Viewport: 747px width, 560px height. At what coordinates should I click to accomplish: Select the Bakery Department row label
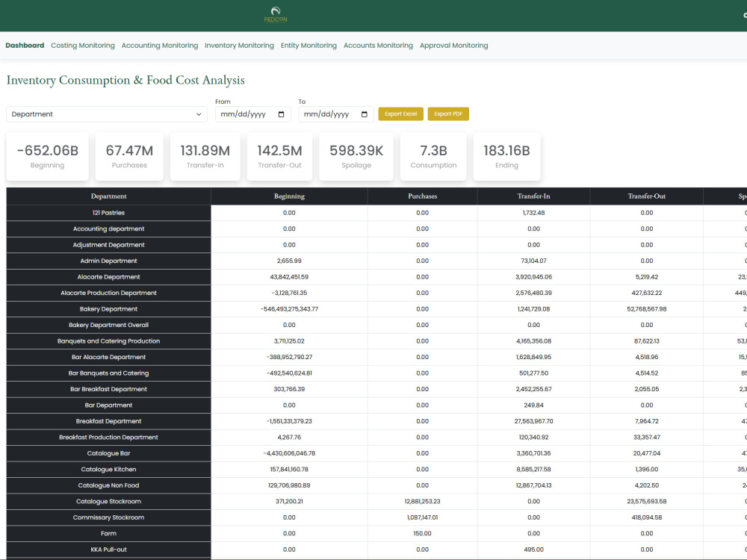[108, 309]
